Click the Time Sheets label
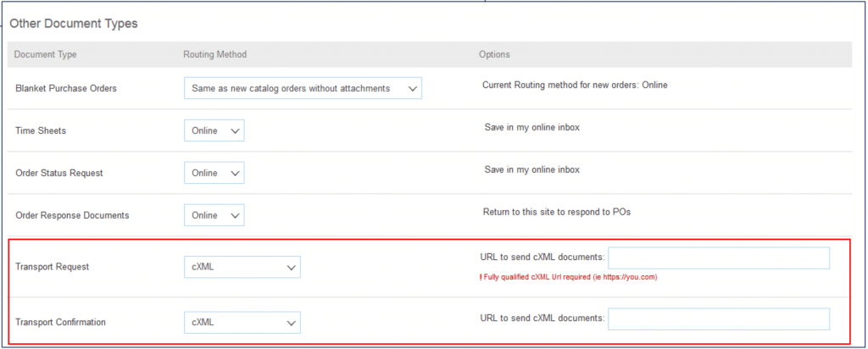This screenshot has height=349, width=868. coord(40,131)
